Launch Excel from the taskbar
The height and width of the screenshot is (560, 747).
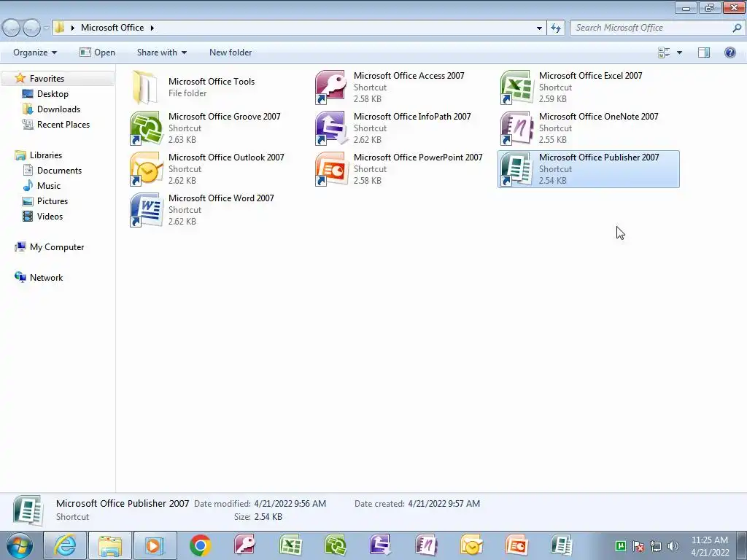click(x=290, y=545)
